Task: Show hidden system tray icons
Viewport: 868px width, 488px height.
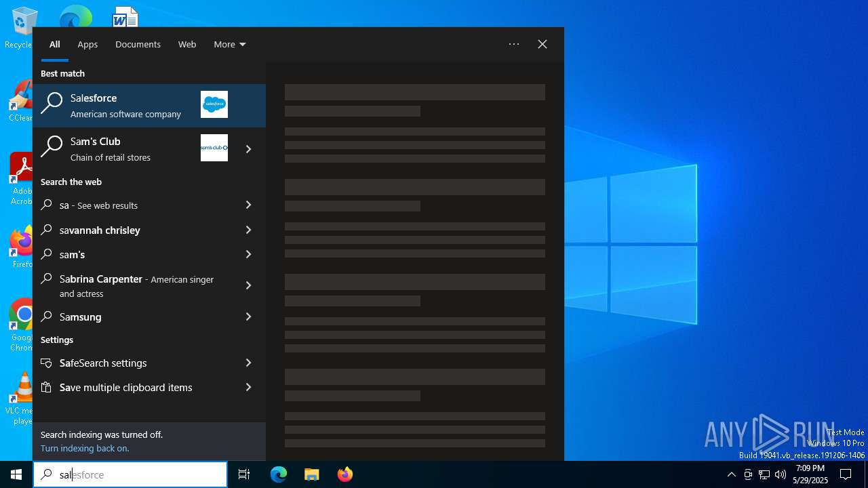Action: pyautogui.click(x=731, y=474)
